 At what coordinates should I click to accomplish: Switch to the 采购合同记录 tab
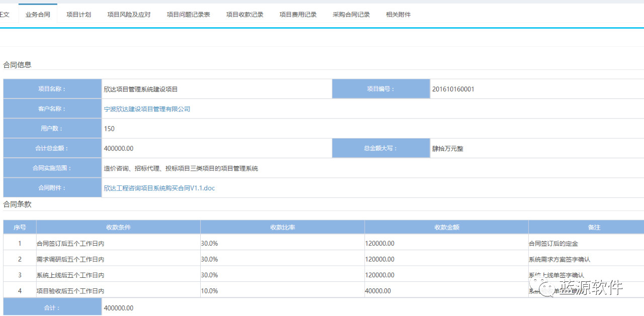click(351, 15)
